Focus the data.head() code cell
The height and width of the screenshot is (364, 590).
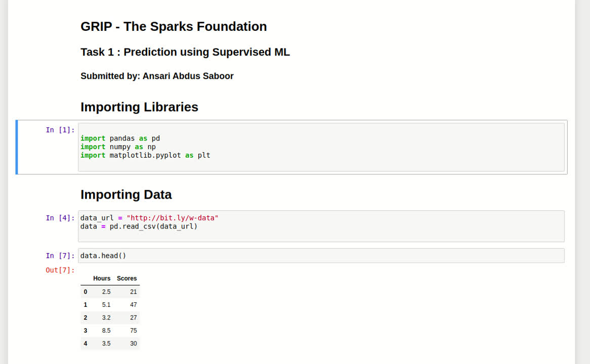click(321, 256)
